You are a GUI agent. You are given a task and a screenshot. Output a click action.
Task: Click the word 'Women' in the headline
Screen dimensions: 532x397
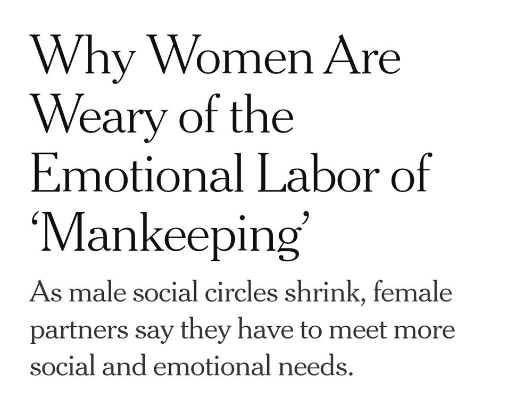[229, 54]
